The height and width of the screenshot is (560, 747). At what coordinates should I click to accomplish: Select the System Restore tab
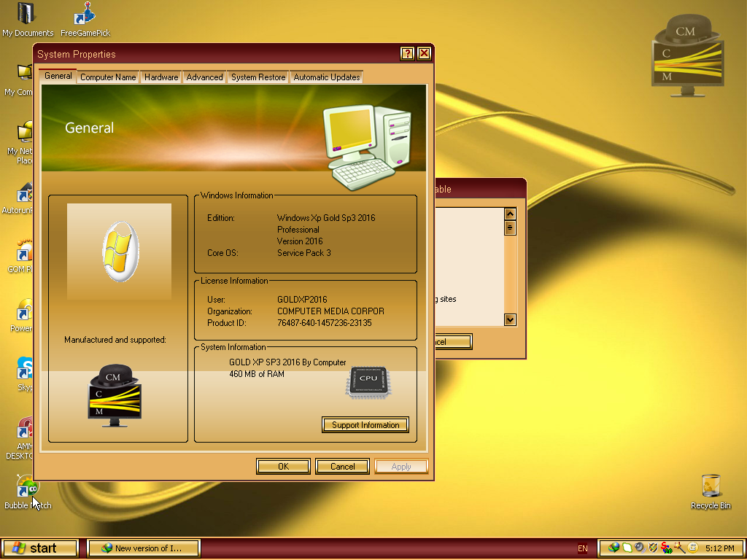click(x=259, y=77)
